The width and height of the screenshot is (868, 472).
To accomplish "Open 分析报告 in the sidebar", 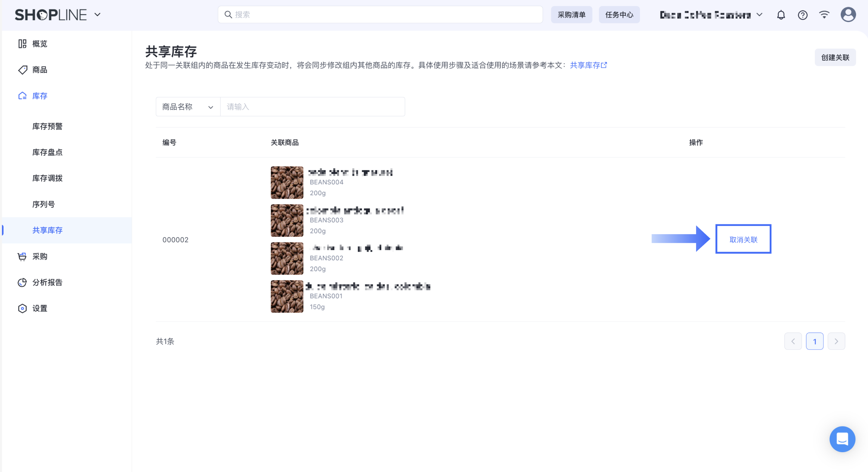I will [x=47, y=282].
